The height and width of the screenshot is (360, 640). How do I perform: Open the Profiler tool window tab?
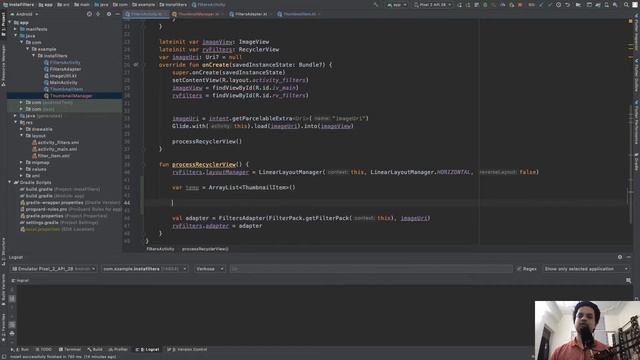(118, 350)
